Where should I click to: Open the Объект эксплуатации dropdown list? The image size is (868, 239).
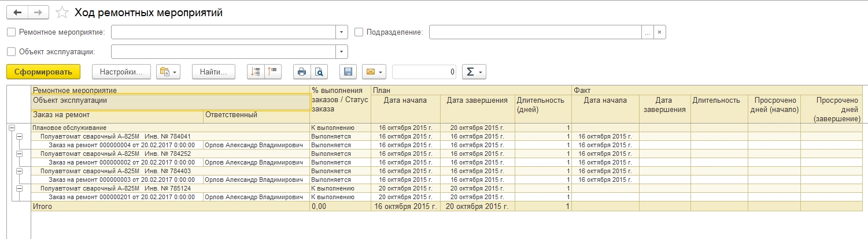pyautogui.click(x=342, y=51)
